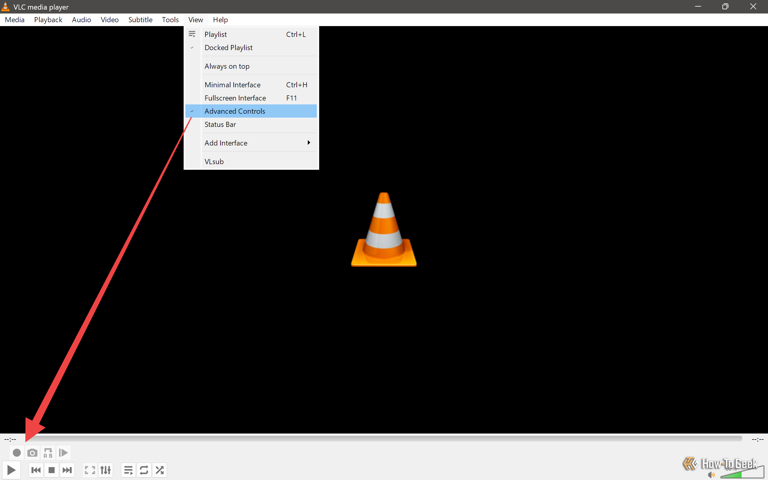768x480 pixels.
Task: Enable the Status Bar option
Action: 251,124
